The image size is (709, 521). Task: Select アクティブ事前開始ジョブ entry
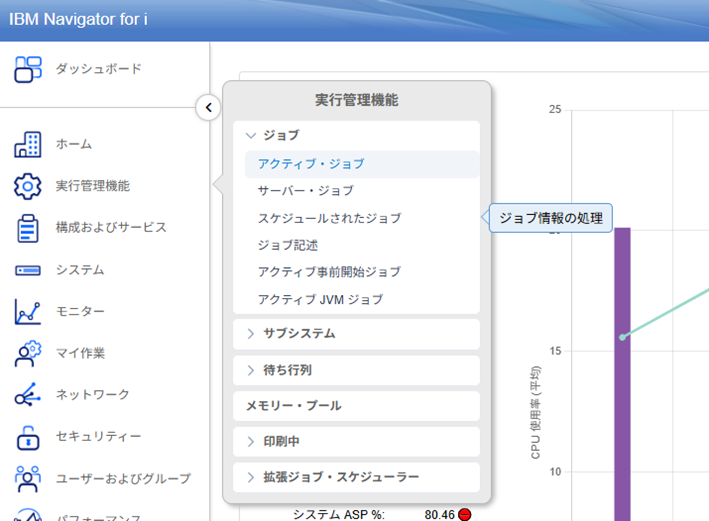pyautogui.click(x=330, y=272)
